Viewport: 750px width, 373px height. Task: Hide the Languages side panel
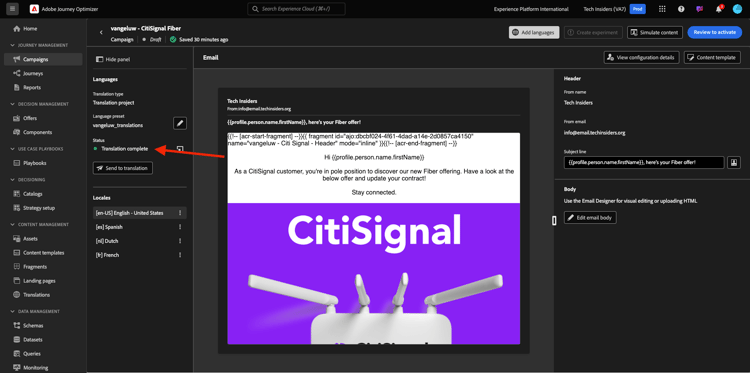[x=113, y=59]
